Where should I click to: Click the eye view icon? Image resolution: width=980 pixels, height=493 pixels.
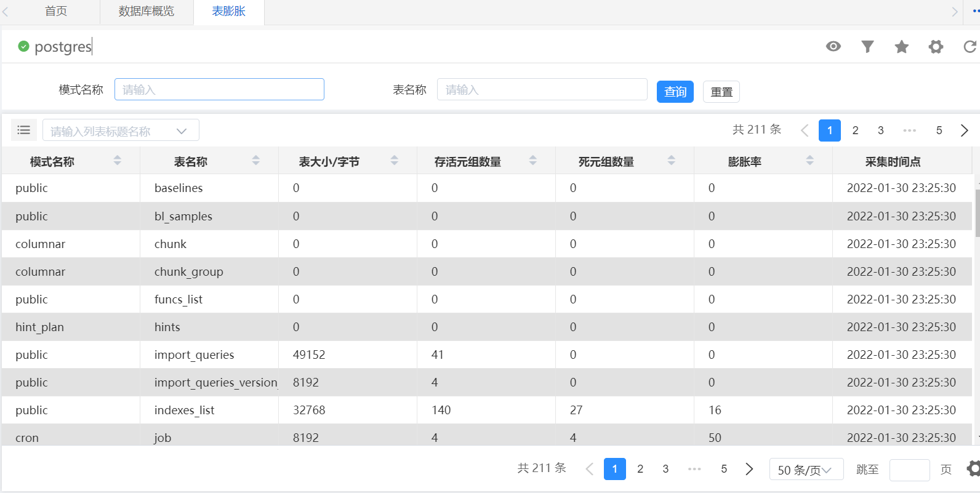(833, 46)
